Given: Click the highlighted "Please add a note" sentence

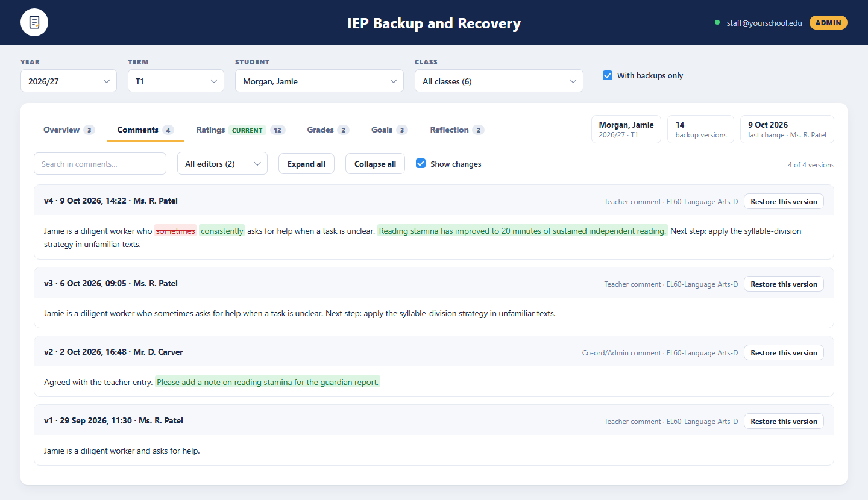Looking at the screenshot, I should (268, 382).
